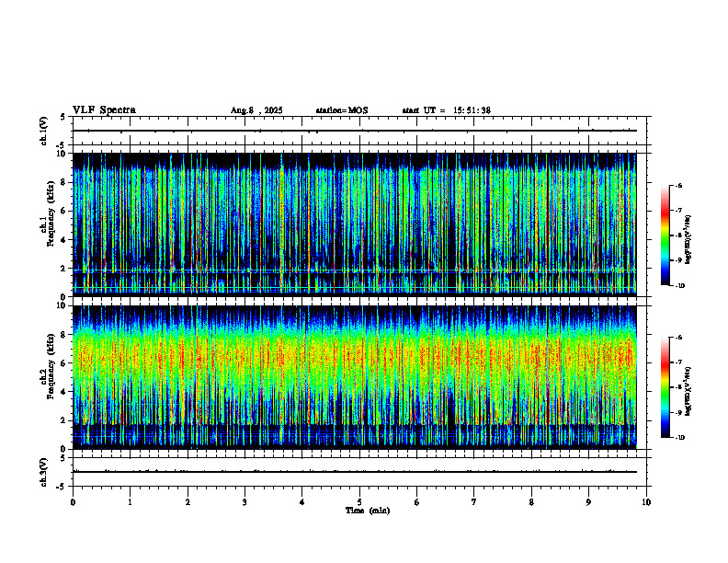Image resolution: width=728 pixels, height=563 pixels.
Task: Click the "7" minute time axis tick
Action: point(474,502)
